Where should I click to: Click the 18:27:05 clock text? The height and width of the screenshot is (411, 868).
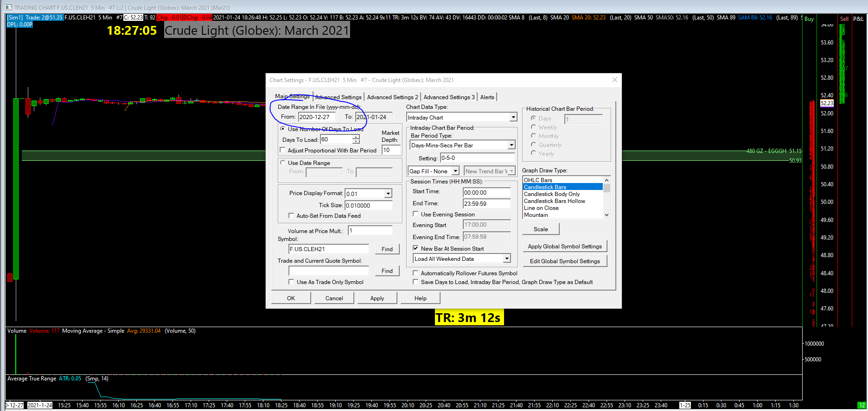[x=132, y=31]
